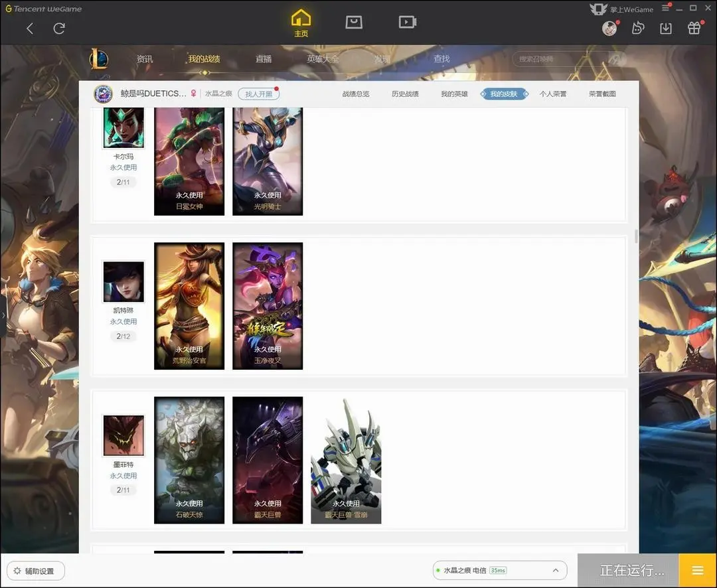Open 辅助设置 settings button

click(36, 571)
